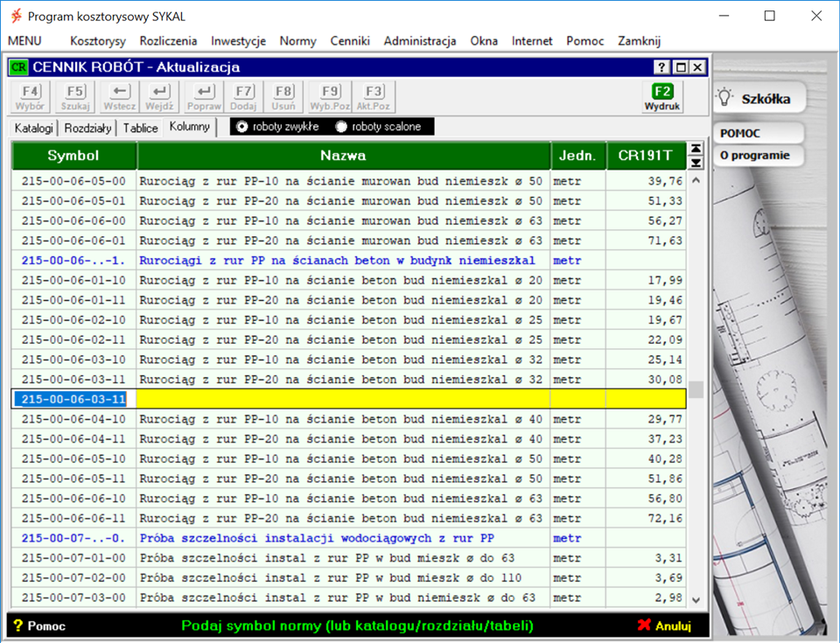Click the Nazwa column header

[x=343, y=156]
